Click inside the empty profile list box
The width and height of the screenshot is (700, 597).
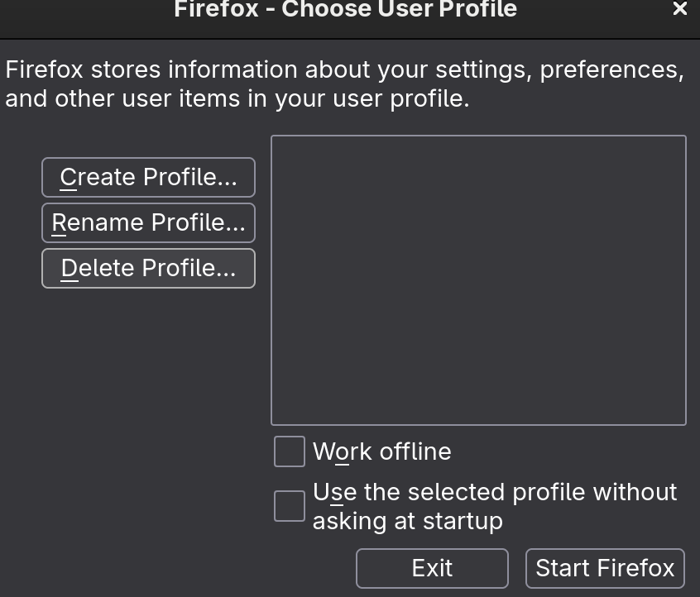[x=478, y=280]
